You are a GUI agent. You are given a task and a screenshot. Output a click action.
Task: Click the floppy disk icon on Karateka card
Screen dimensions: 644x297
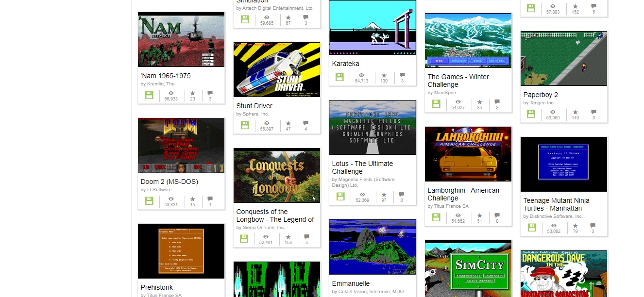point(340,77)
